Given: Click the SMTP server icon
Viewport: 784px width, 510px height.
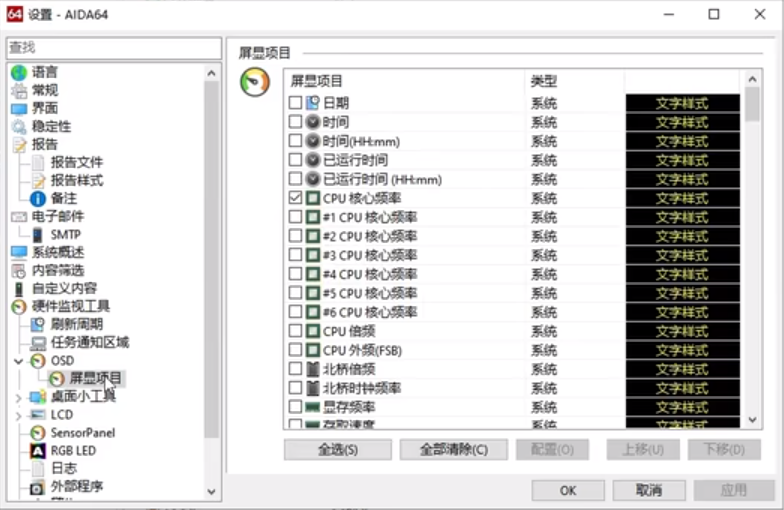Looking at the screenshot, I should click(38, 234).
